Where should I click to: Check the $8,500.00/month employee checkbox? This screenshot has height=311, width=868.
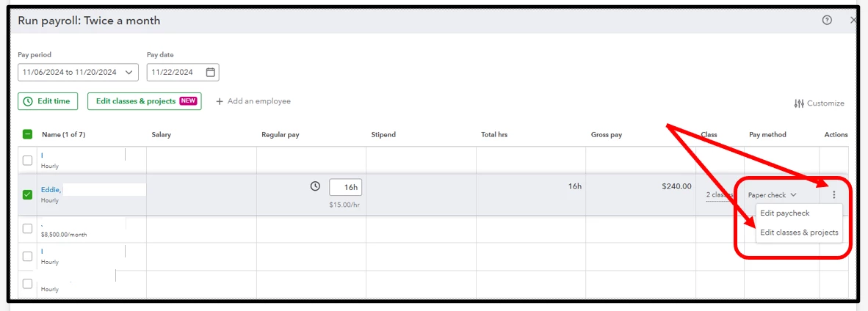[27, 229]
